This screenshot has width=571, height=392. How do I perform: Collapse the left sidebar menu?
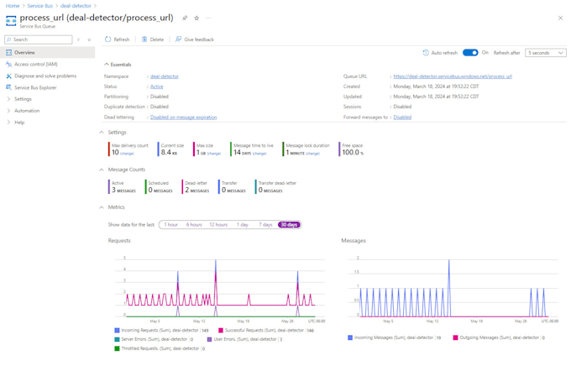pos(89,39)
